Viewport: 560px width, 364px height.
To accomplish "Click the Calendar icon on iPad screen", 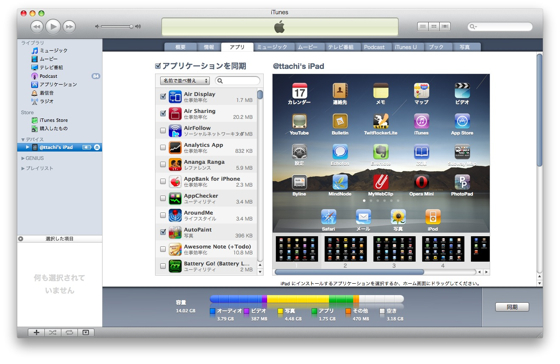I will [x=299, y=91].
